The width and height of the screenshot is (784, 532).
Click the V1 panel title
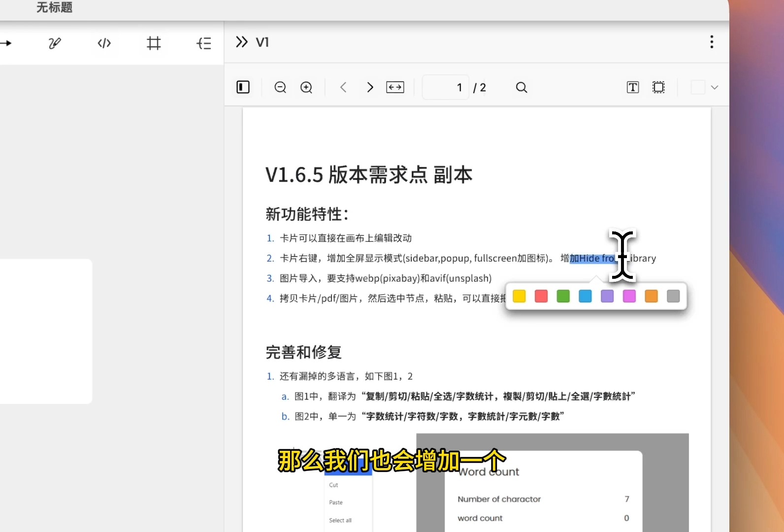pyautogui.click(x=262, y=42)
